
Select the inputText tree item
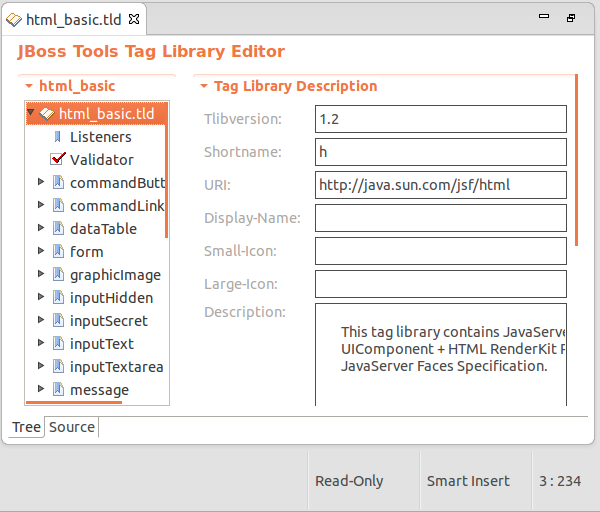[102, 344]
